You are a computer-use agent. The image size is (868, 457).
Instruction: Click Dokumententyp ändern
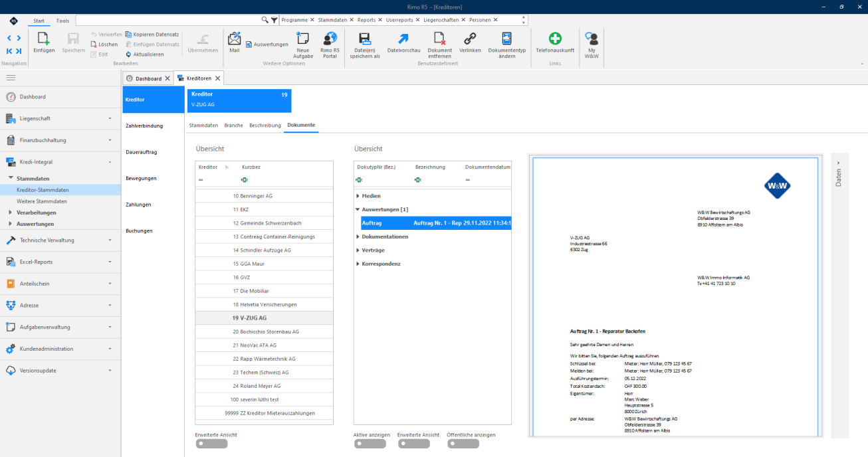506,45
